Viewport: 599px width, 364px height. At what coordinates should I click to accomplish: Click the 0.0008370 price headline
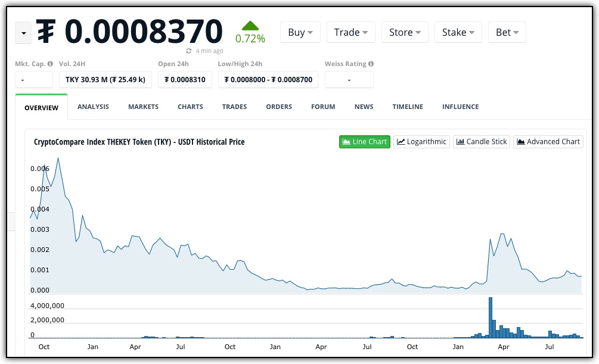[x=144, y=31]
